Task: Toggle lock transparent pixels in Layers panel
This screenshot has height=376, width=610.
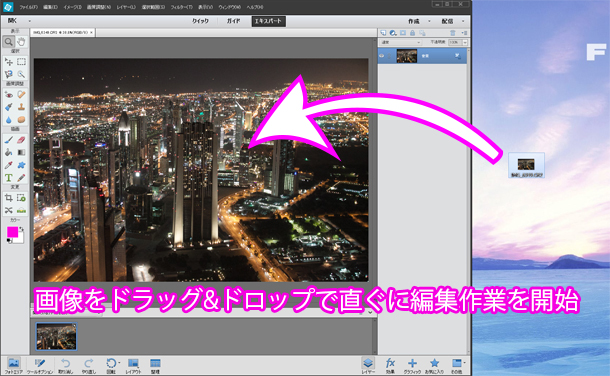Action: (422, 33)
